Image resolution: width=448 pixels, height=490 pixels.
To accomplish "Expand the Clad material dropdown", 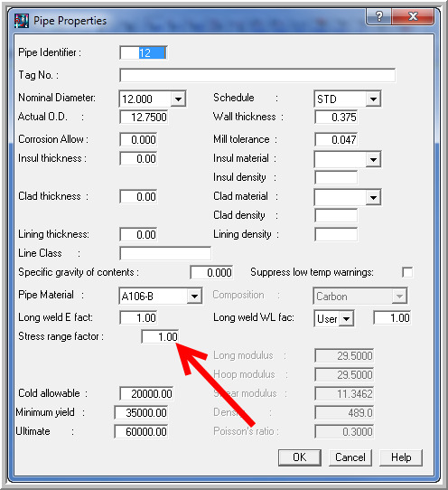I will pyautogui.click(x=373, y=197).
